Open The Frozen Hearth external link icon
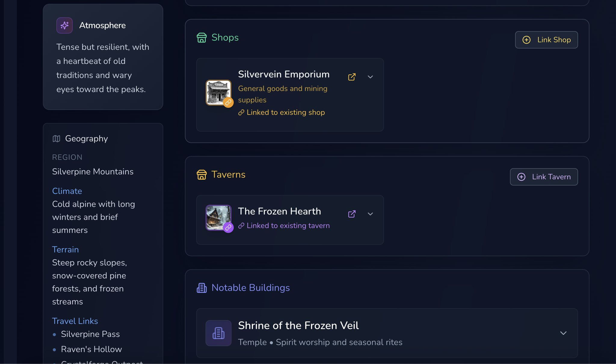This screenshot has width=616, height=364. (x=352, y=214)
